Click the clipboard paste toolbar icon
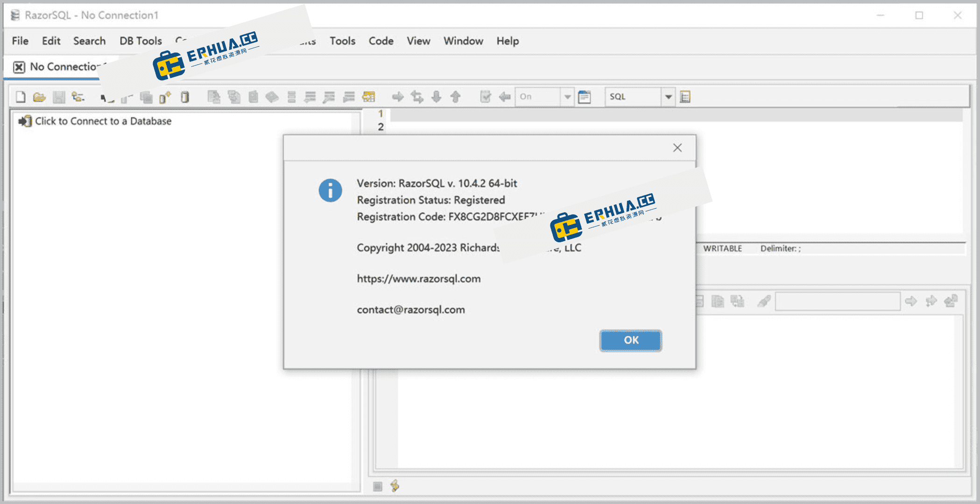980x504 pixels. (x=253, y=97)
